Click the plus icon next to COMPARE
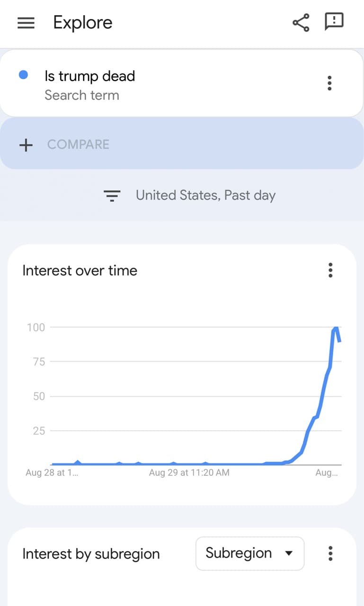 (x=25, y=144)
